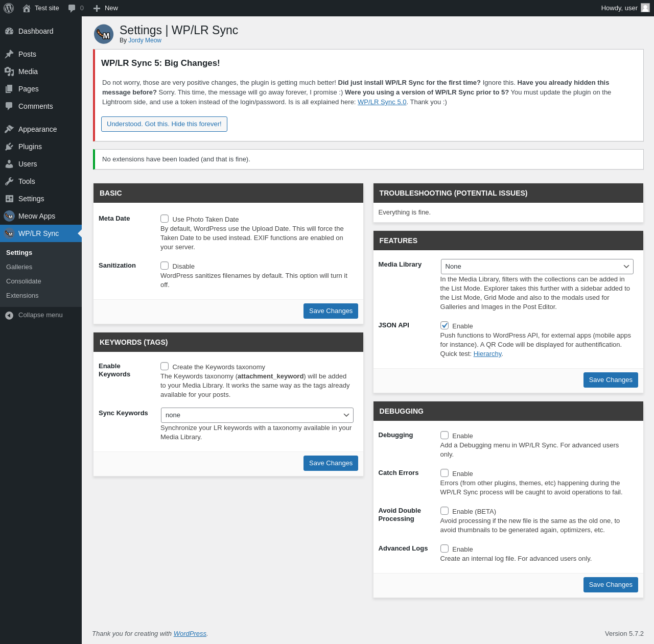Image resolution: width=654 pixels, height=644 pixels.
Task: Open Pages in the sidebar
Action: [x=41, y=89]
